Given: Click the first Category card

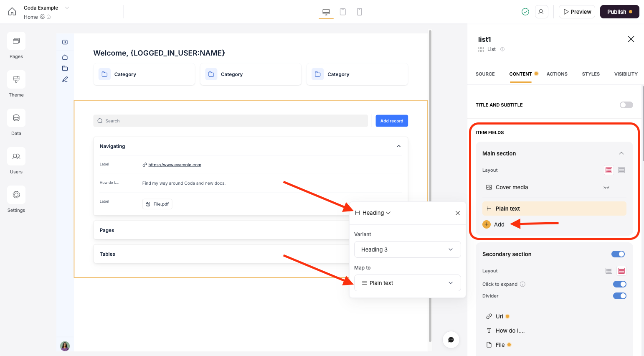Looking at the screenshot, I should [144, 74].
